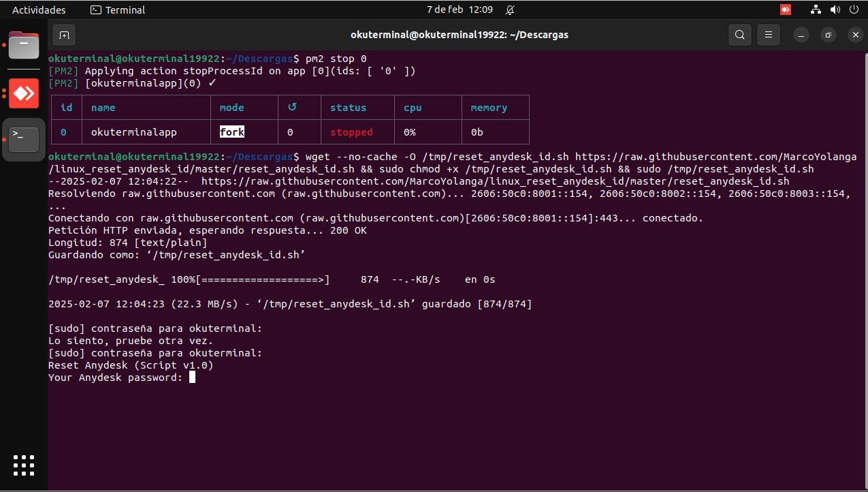The height and width of the screenshot is (492, 868).
Task: Show the applications grid
Action: point(24,465)
